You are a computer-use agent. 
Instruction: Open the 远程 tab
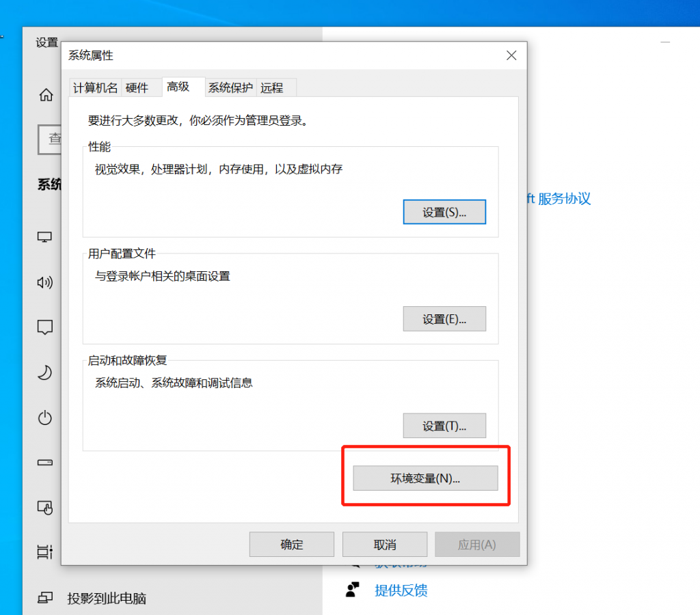click(x=272, y=87)
